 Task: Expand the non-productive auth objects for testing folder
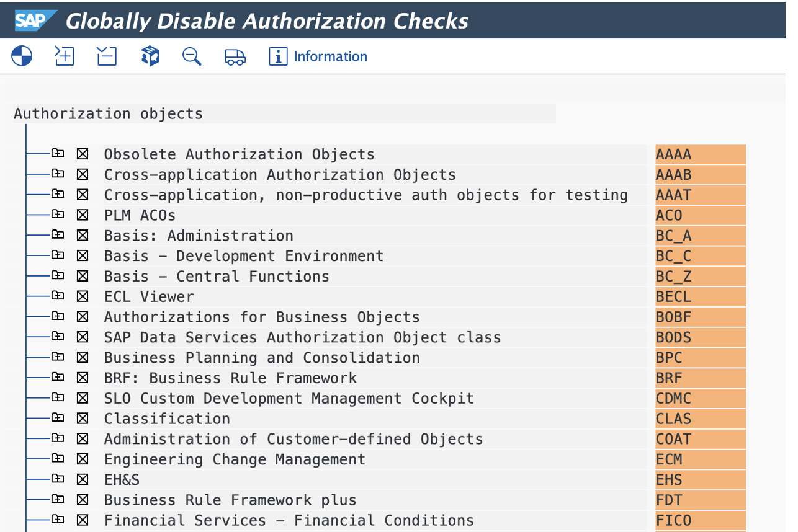(x=58, y=194)
